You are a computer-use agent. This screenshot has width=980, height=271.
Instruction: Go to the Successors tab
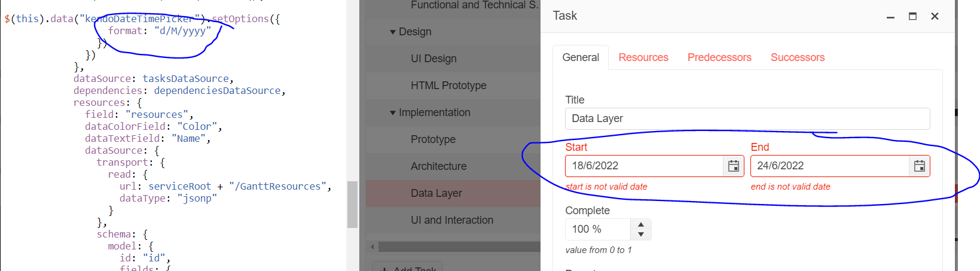[x=797, y=57]
